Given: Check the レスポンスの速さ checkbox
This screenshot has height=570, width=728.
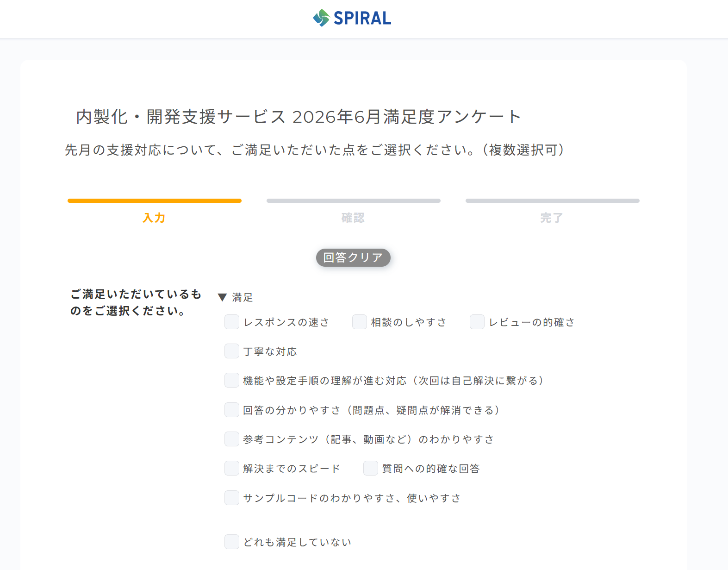Looking at the screenshot, I should (232, 322).
